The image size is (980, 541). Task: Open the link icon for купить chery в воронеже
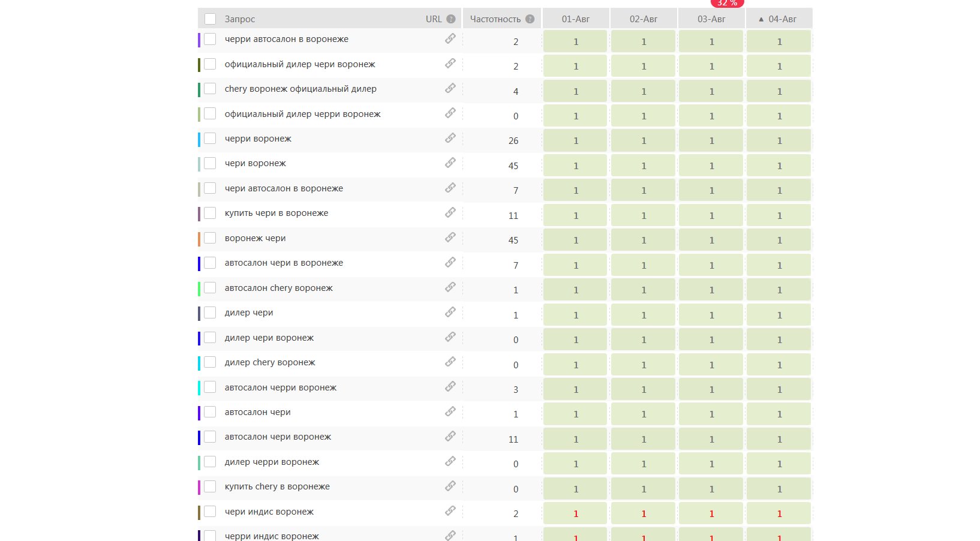point(450,486)
